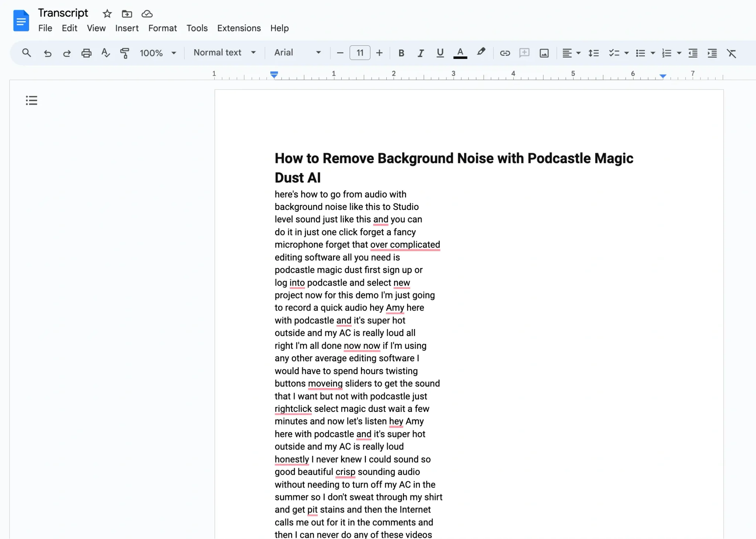Image resolution: width=756 pixels, height=539 pixels.
Task: Insert a link
Action: tap(505, 53)
